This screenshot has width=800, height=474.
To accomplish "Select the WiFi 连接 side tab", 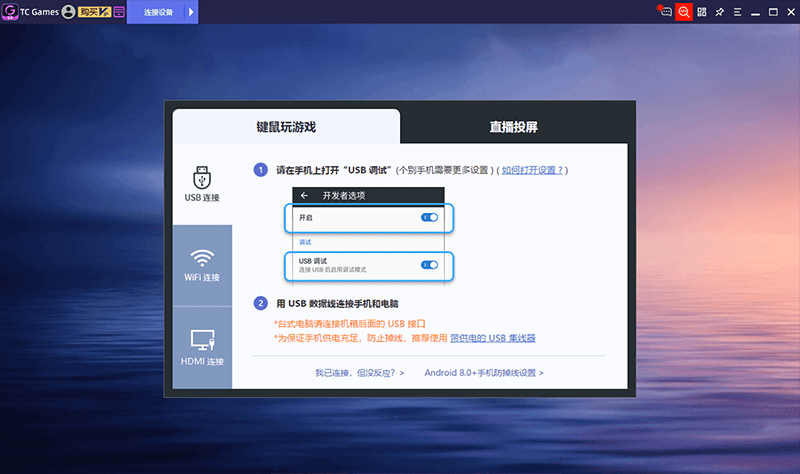I will (x=202, y=265).
